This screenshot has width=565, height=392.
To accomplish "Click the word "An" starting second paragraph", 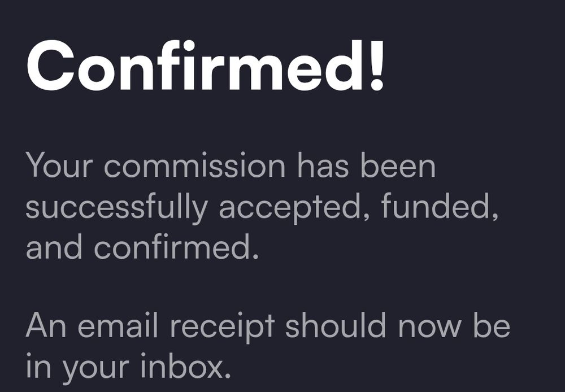I will (46, 325).
